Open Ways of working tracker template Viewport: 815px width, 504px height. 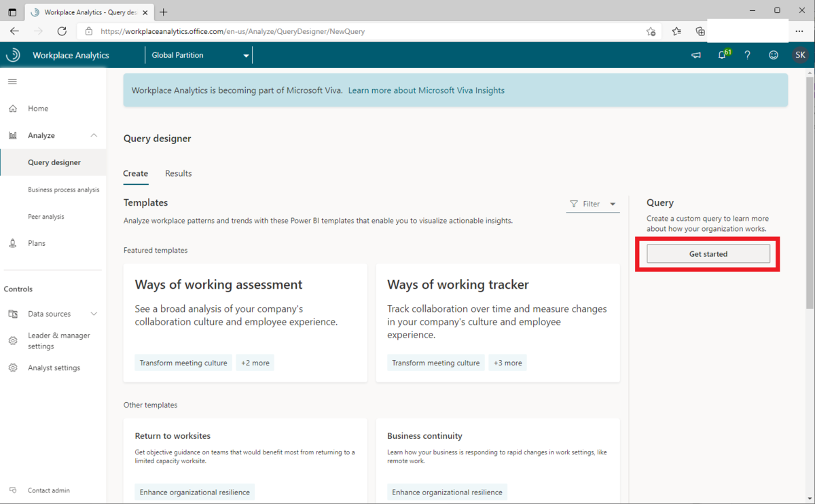pos(498,323)
